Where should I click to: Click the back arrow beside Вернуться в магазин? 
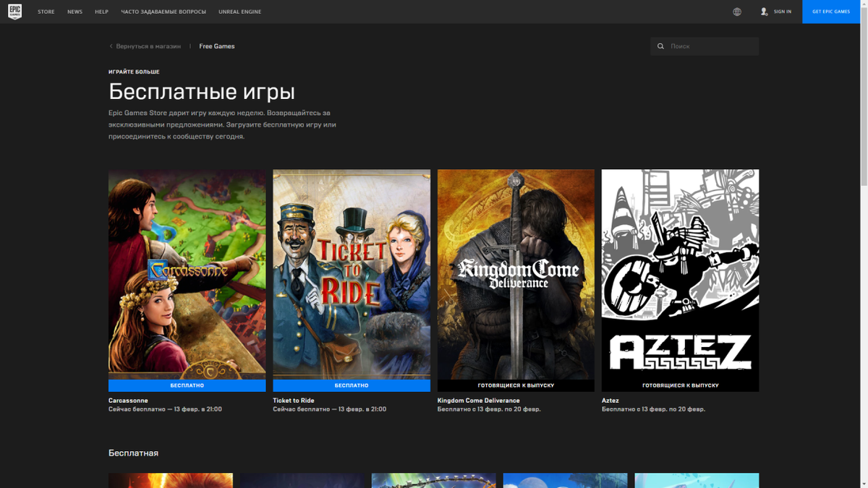point(111,46)
